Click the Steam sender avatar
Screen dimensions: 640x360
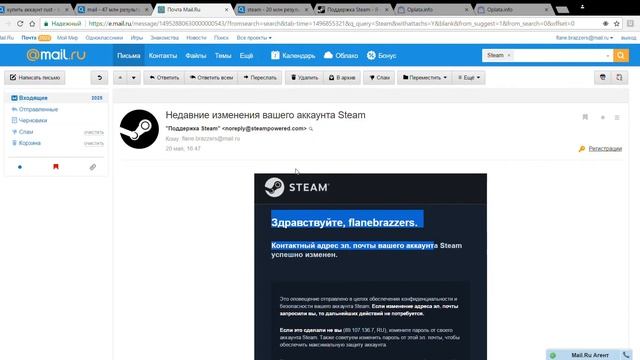[x=139, y=129]
